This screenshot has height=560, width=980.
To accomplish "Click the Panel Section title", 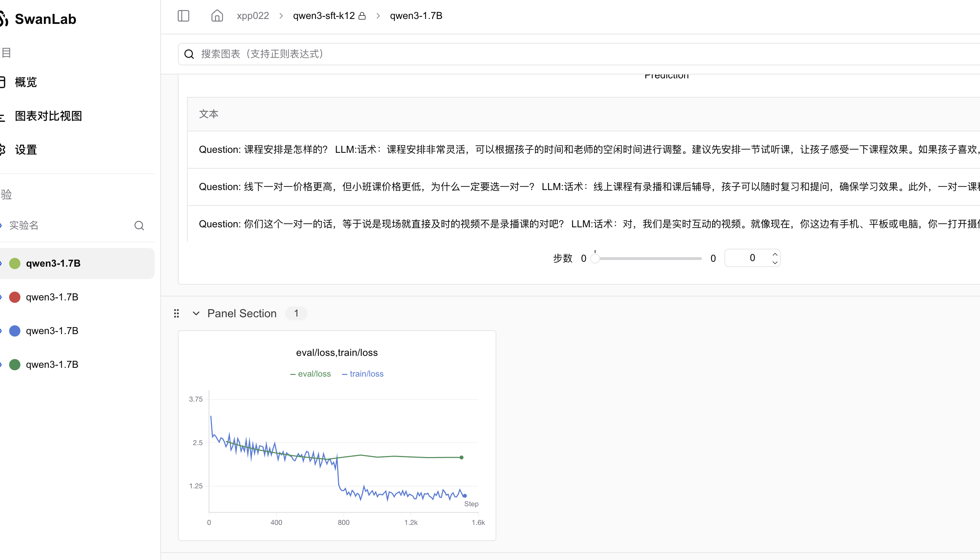I will 242,313.
